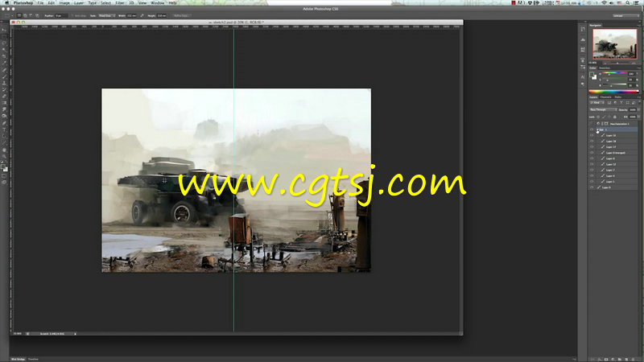Open the Filter menu

pyautogui.click(x=119, y=3)
